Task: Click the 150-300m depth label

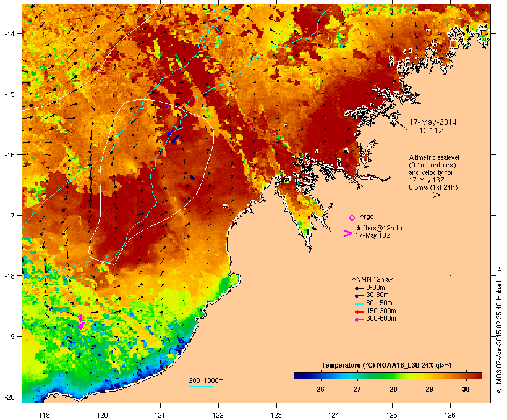Action: click(x=381, y=311)
